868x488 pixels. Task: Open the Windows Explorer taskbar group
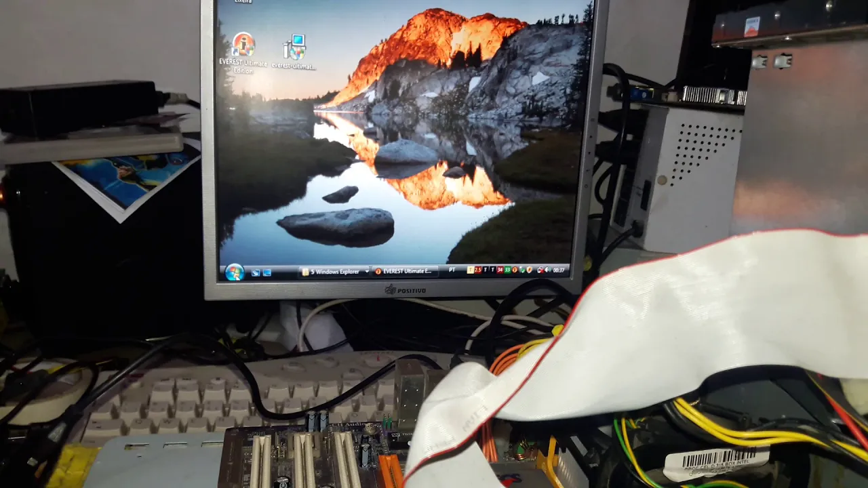(x=334, y=271)
